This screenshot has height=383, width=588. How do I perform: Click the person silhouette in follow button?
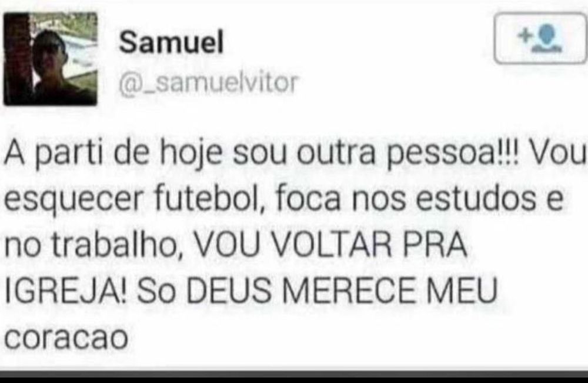click(547, 38)
